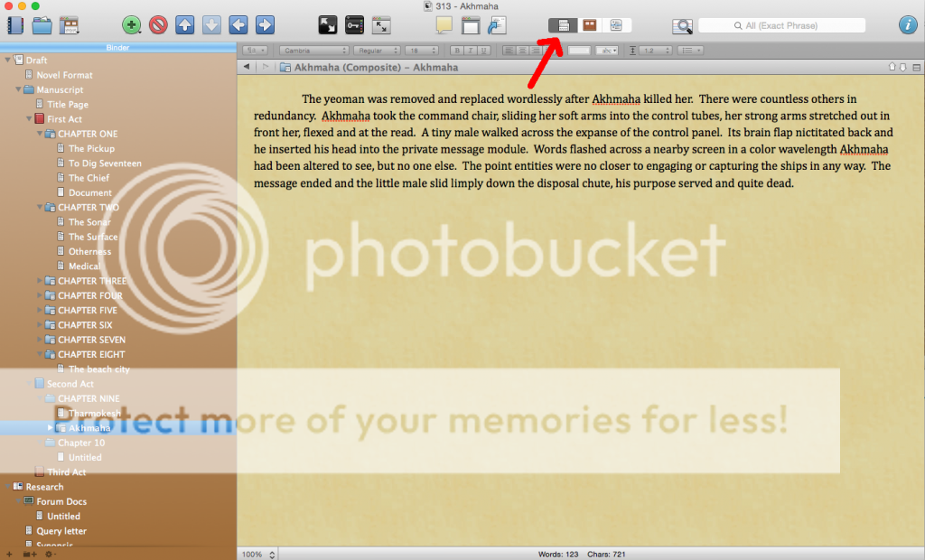This screenshot has height=560, width=925.
Task: Center align text
Action: 522,51
